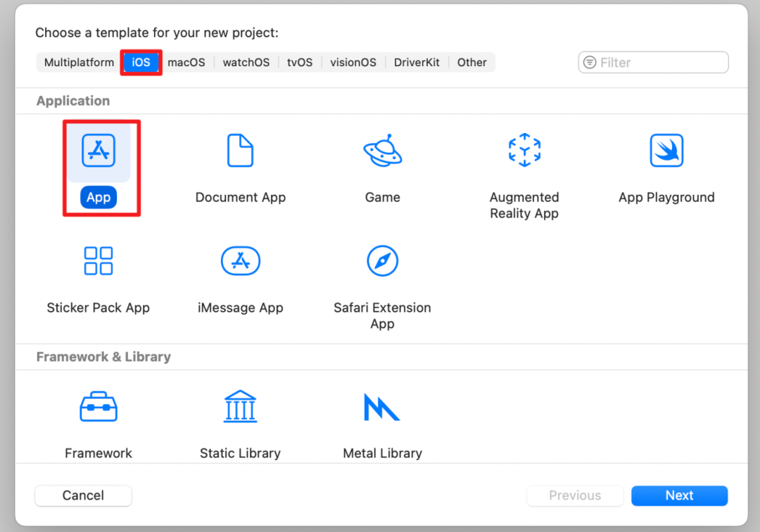The width and height of the screenshot is (760, 532).
Task: Click the Game label text
Action: click(x=382, y=197)
